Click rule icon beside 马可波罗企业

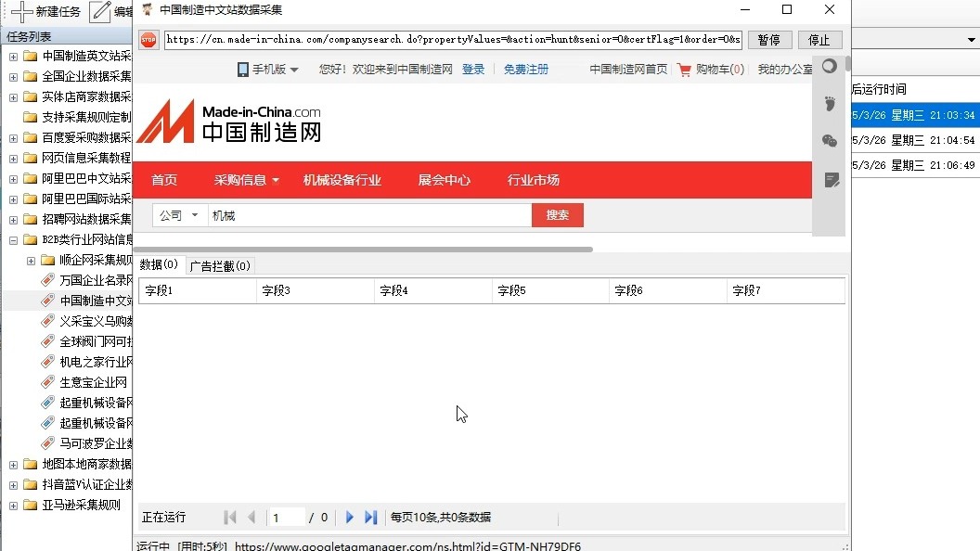tap(47, 443)
